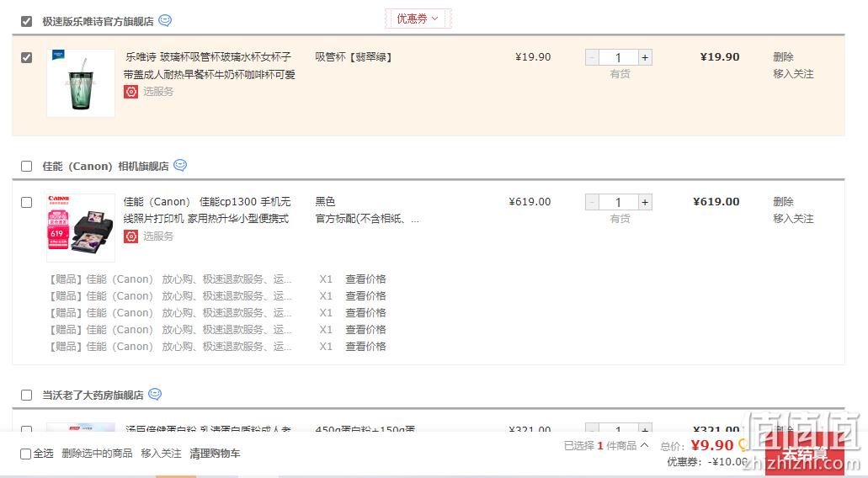Screen dimensions: 868x478
Task: Click 查看价格 for fourth 赠品 row
Action: (x=365, y=330)
